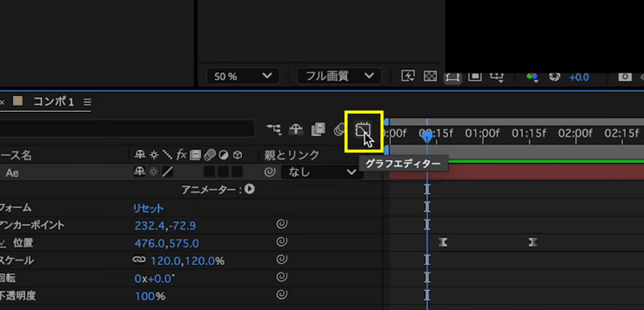Toggle continuous rasterize switch on Ae layer

(154, 172)
